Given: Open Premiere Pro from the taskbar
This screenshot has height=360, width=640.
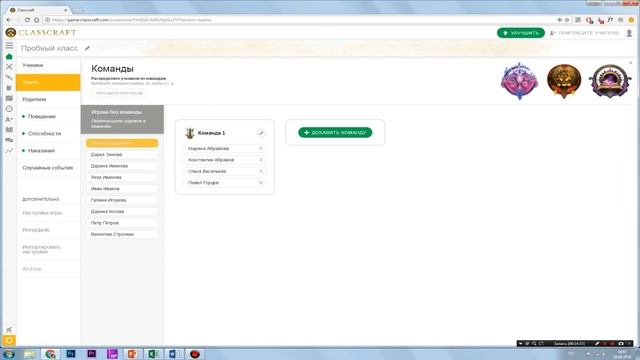Looking at the screenshot, I should (91, 353).
